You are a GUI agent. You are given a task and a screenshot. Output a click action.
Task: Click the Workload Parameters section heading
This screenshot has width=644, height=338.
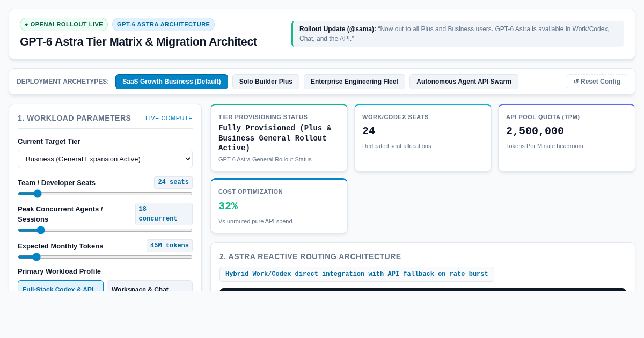[74, 118]
